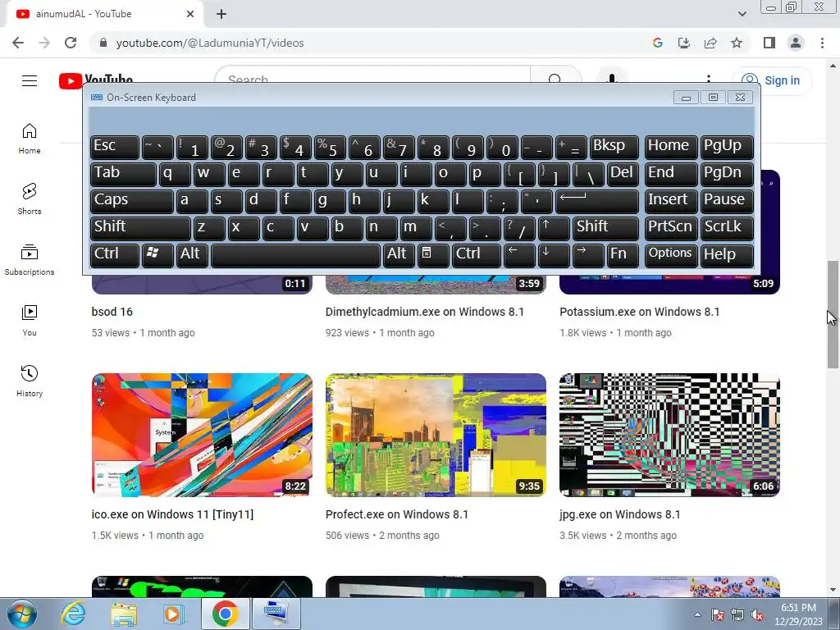Launch Internet Explorer from the taskbar
Image resolution: width=840 pixels, height=630 pixels.
pos(73,614)
